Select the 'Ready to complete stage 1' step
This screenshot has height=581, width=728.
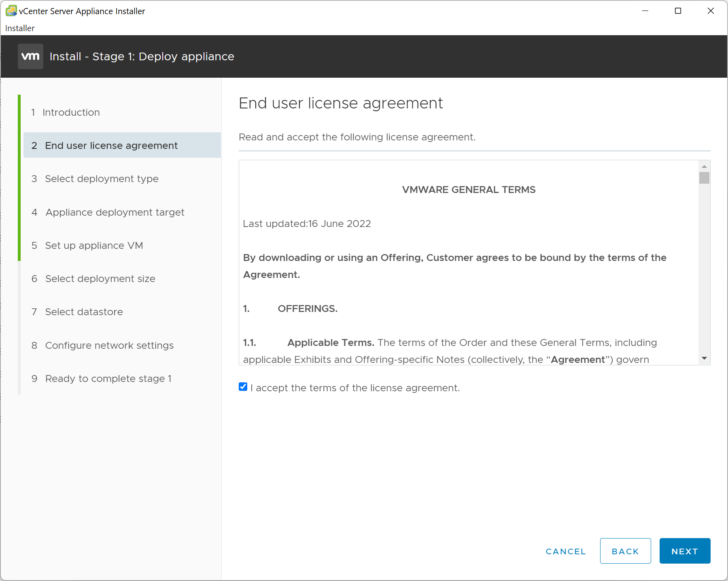(x=108, y=378)
